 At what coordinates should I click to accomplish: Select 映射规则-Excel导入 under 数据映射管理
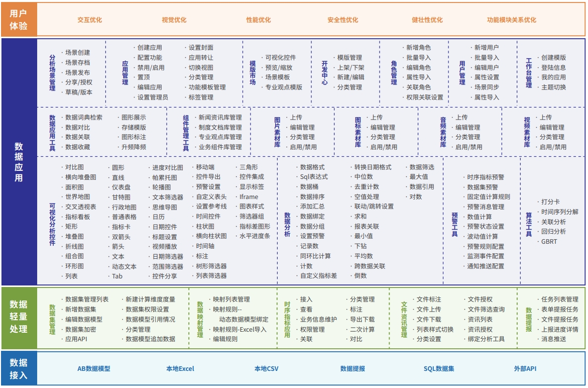coord(240,329)
